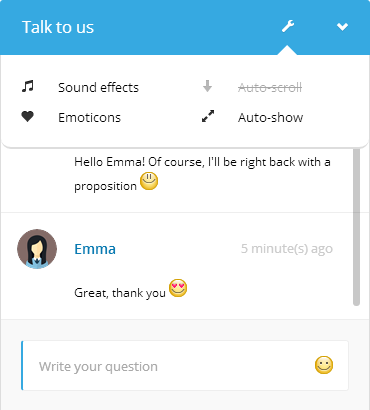This screenshot has width=370, height=410.
Task: Enable the crossed-out Auto-scroll option
Action: [x=270, y=88]
